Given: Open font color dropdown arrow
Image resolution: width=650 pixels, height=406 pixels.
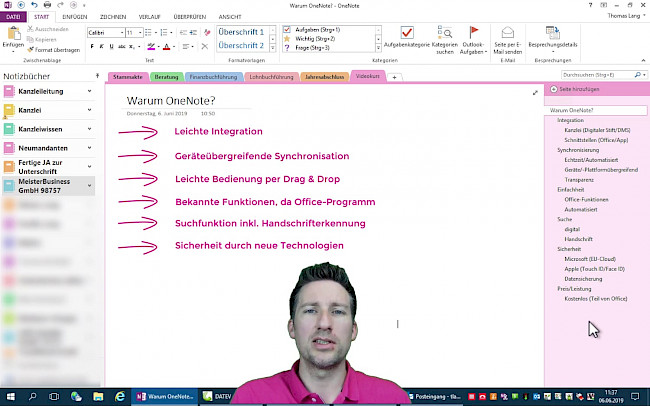Looking at the screenshot, I should click(x=174, y=46).
